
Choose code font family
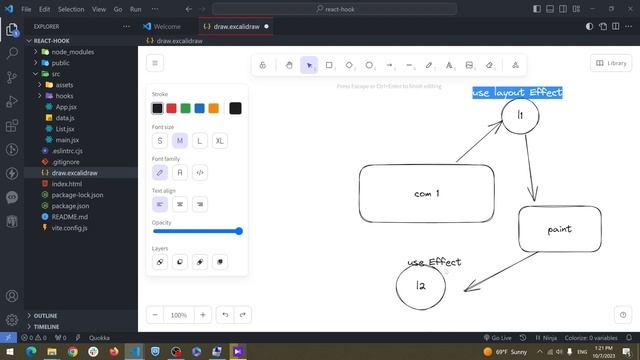coord(200,173)
